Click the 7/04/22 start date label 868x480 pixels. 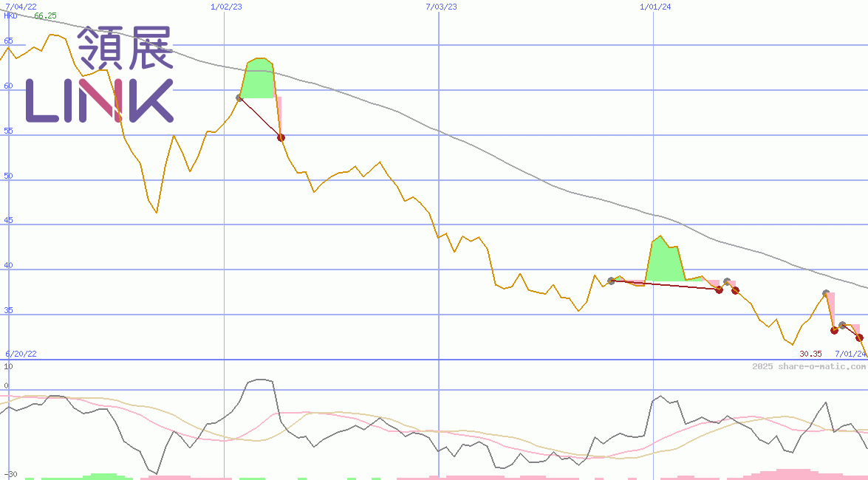coord(21,7)
